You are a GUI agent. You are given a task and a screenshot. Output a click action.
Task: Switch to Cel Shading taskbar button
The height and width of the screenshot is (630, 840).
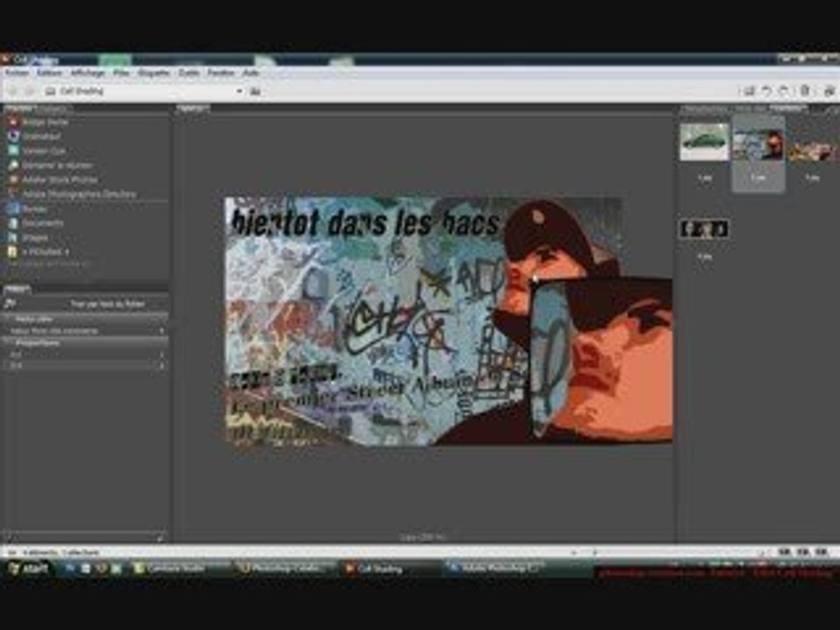click(391, 569)
